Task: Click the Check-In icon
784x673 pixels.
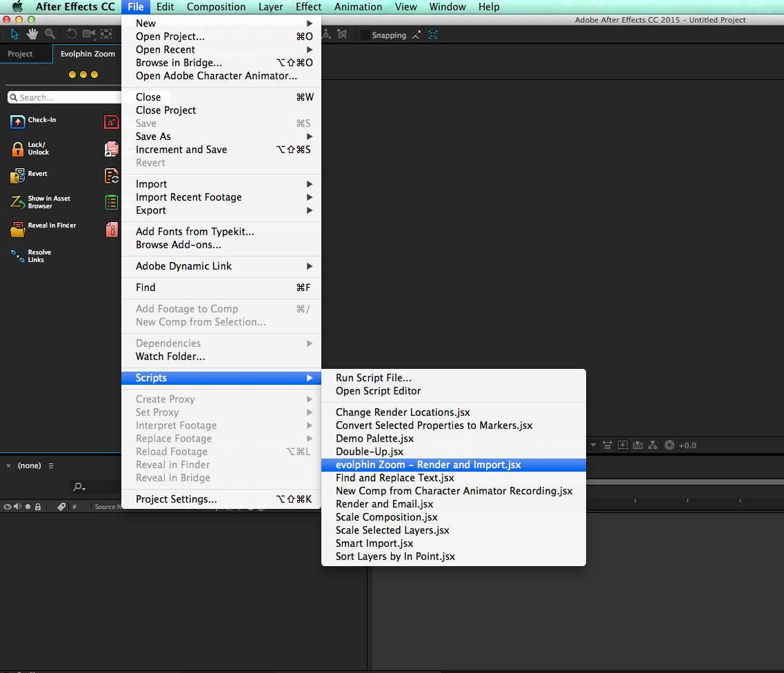Action: coord(17,121)
